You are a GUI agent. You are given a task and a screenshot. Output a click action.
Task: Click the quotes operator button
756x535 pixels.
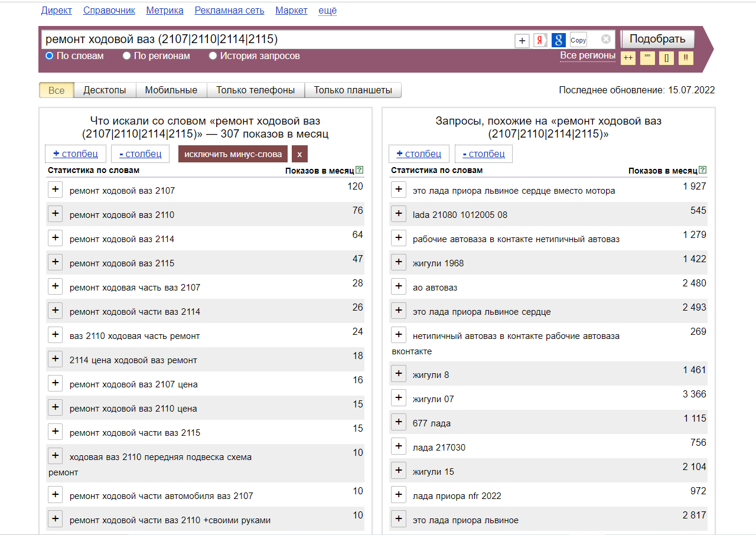(647, 58)
